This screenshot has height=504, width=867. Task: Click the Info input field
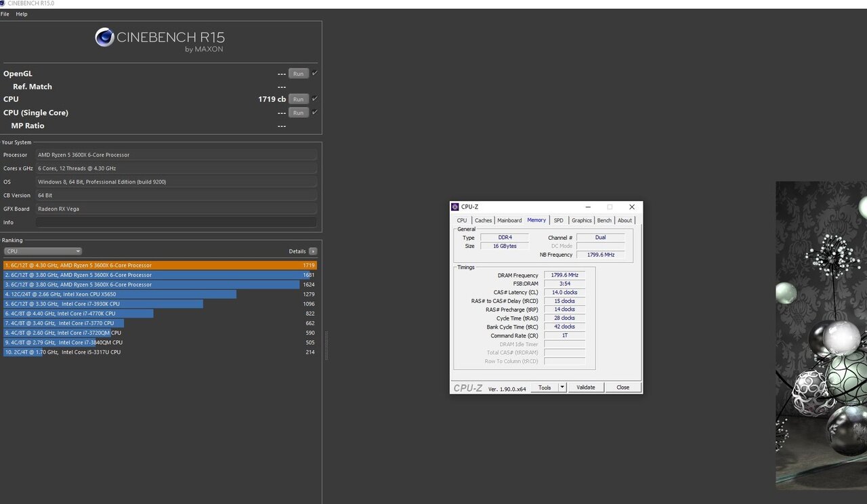coord(176,222)
